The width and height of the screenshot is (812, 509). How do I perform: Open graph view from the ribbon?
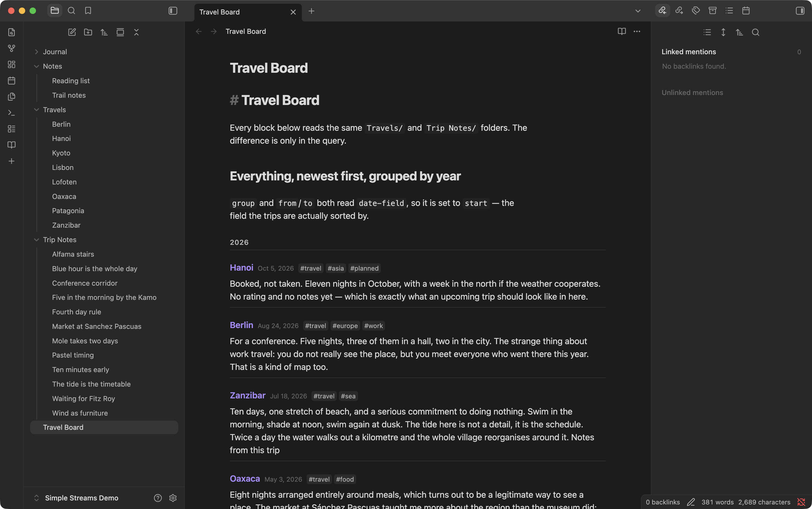(x=12, y=49)
